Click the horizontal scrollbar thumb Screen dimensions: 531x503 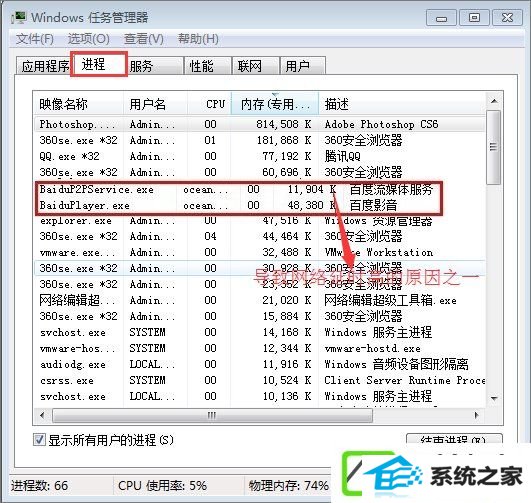tap(212, 415)
